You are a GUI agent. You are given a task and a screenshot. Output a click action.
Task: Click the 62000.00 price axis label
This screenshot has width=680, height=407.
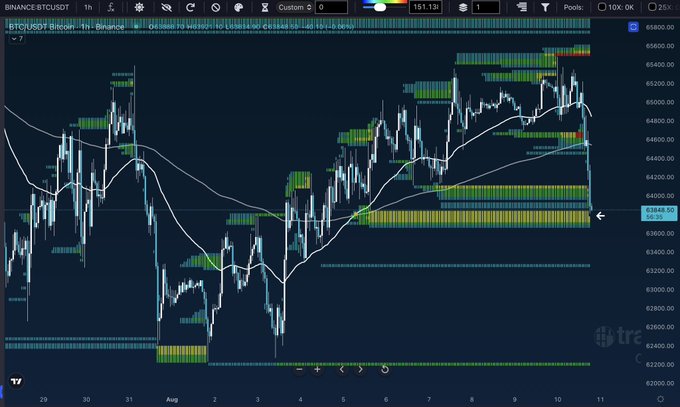pyautogui.click(x=660, y=383)
